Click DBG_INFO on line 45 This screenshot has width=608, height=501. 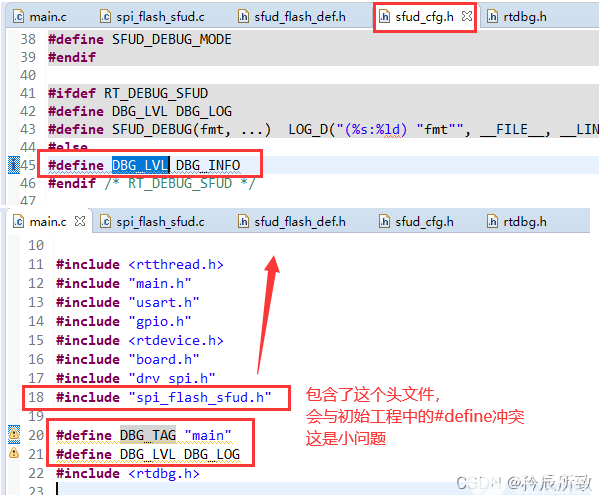[x=208, y=166]
